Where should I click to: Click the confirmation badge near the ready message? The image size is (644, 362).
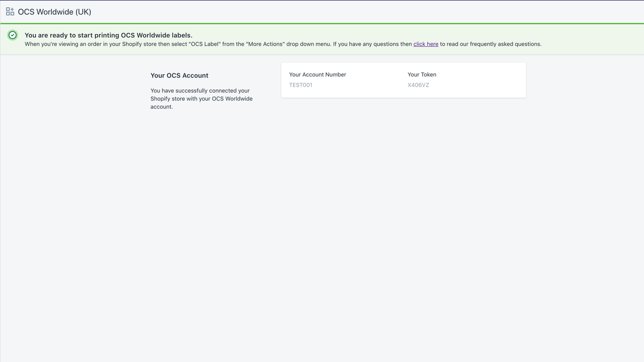12,35
